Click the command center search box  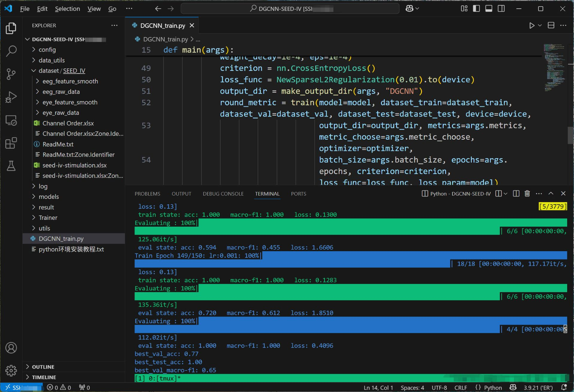tap(290, 9)
